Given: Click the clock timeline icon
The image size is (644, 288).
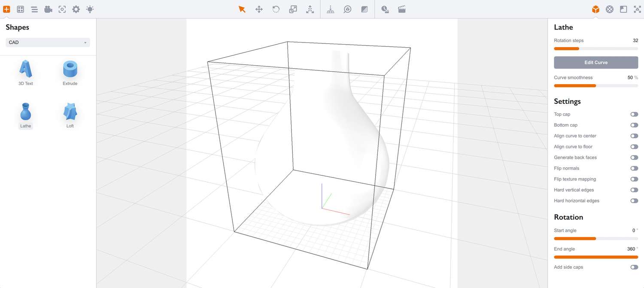Looking at the screenshot, I should (x=385, y=9).
